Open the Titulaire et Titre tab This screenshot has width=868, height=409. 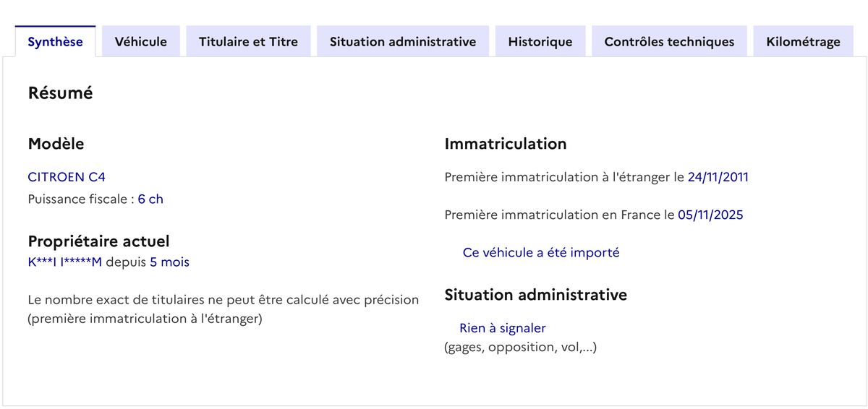point(248,42)
